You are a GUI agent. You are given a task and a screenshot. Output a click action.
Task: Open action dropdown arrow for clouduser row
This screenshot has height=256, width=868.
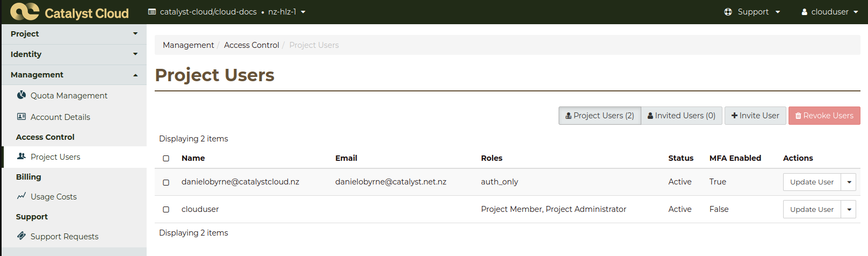pos(849,209)
